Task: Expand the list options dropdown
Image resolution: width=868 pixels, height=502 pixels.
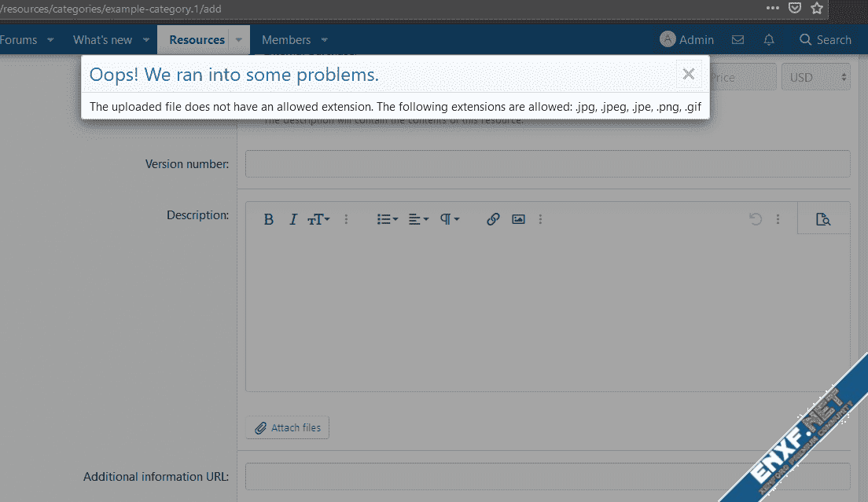Action: point(388,220)
